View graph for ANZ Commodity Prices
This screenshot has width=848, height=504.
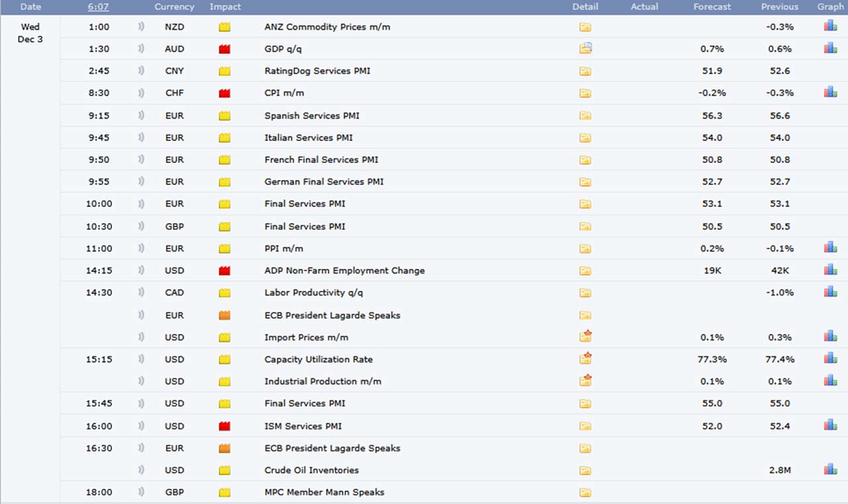(830, 26)
